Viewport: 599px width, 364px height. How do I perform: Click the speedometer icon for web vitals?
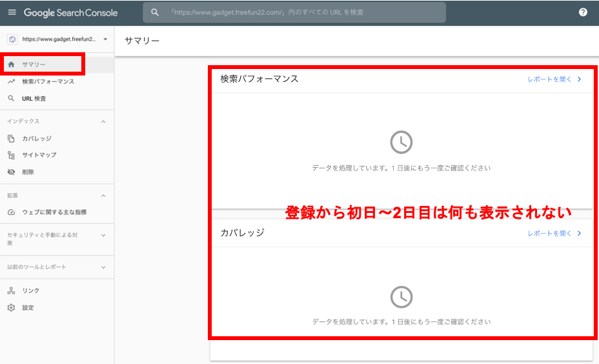pyautogui.click(x=11, y=212)
